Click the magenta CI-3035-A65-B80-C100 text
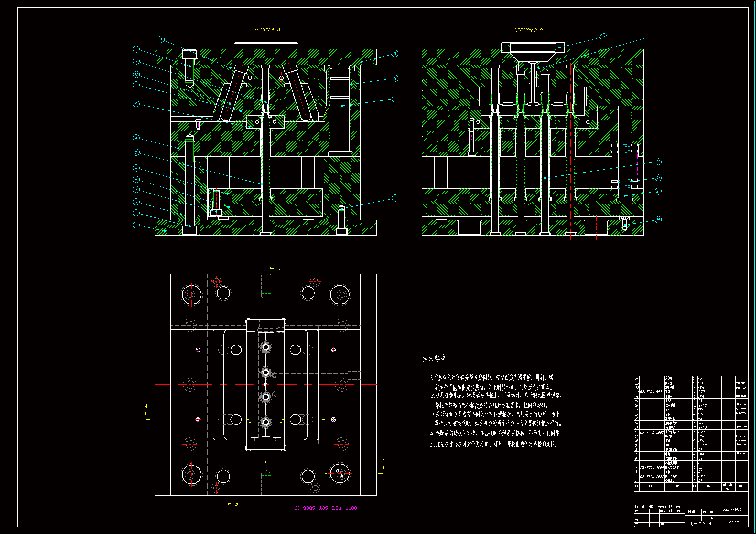This screenshot has height=534, width=756. (x=325, y=508)
